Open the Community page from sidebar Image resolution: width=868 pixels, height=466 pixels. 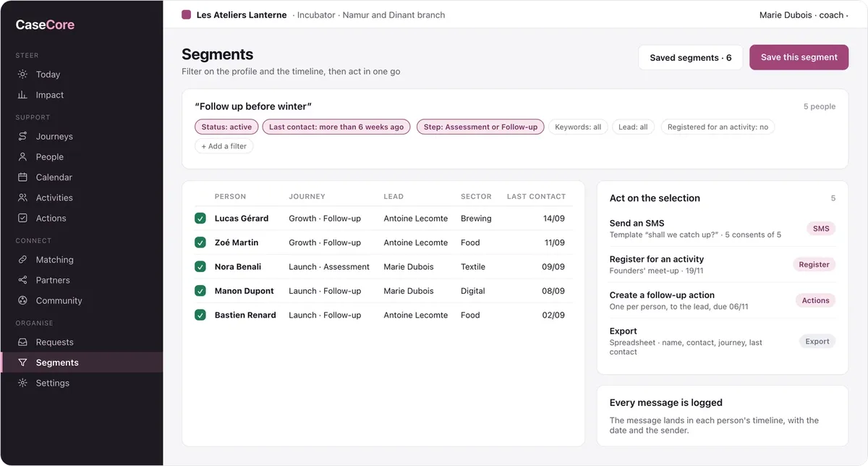(81, 300)
